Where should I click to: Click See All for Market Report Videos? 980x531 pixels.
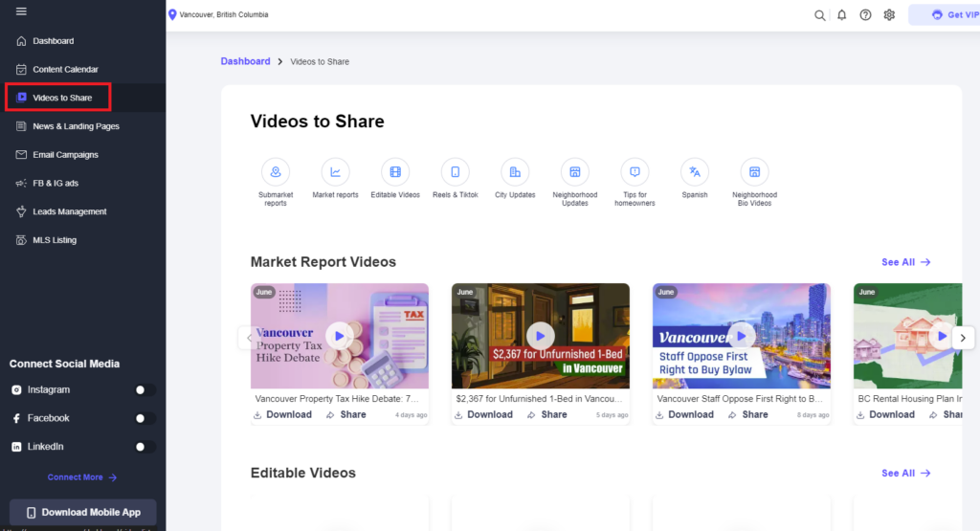[905, 262]
